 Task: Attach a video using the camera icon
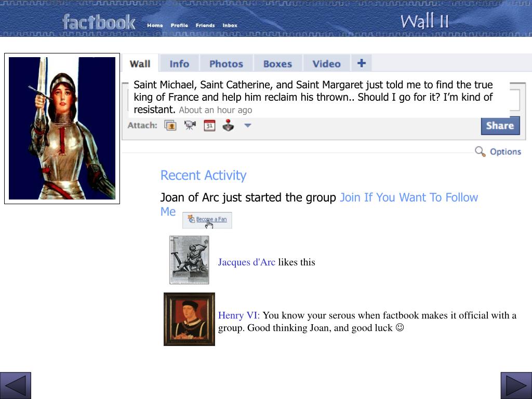click(190, 126)
